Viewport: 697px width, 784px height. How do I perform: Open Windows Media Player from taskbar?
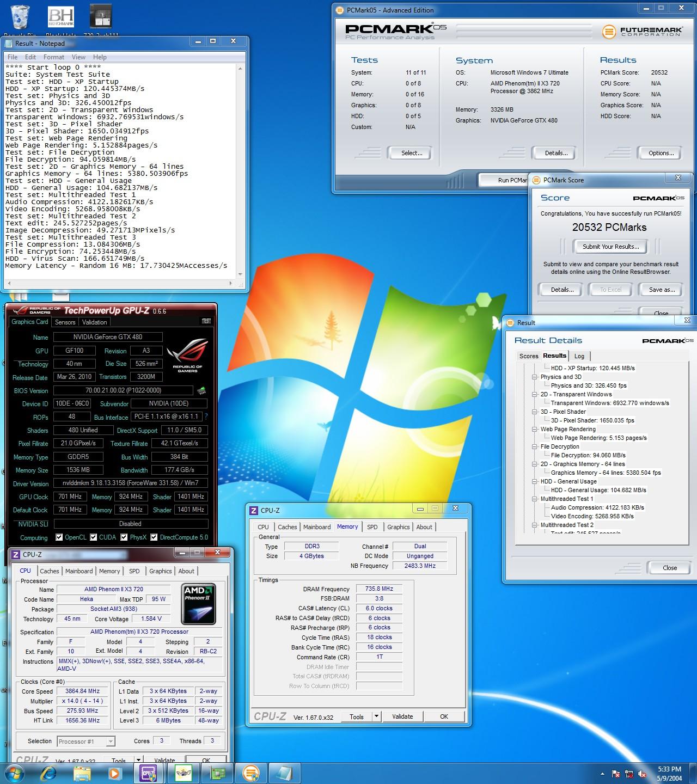click(114, 773)
